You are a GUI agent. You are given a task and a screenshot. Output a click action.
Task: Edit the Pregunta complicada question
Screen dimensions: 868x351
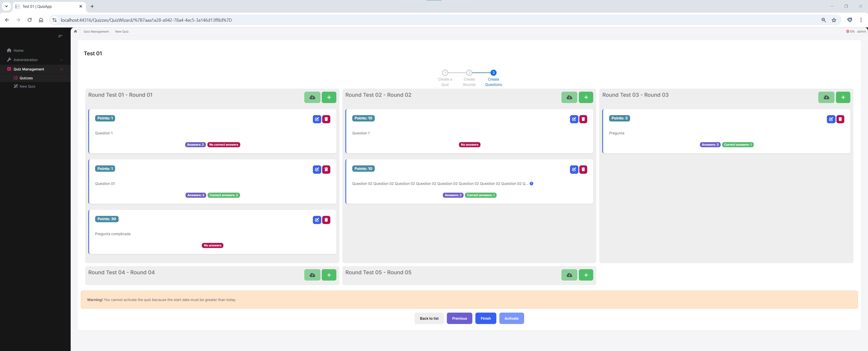point(317,220)
